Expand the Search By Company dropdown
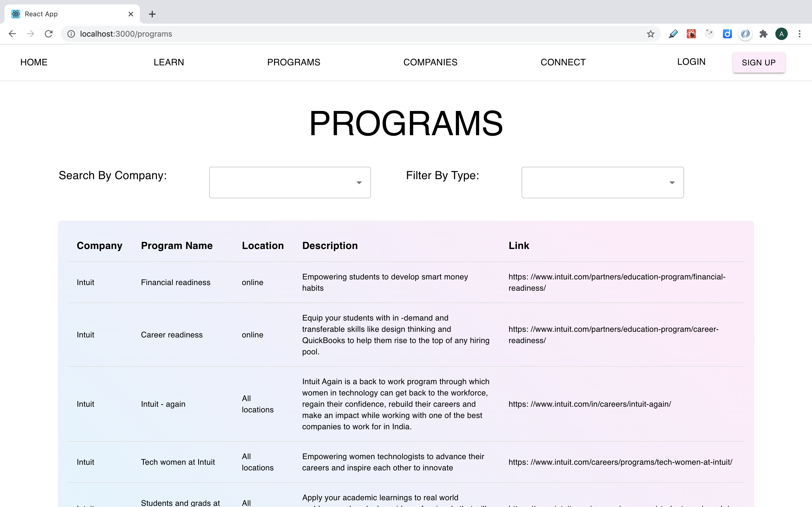Viewport: 812px width, 507px height. [x=290, y=183]
